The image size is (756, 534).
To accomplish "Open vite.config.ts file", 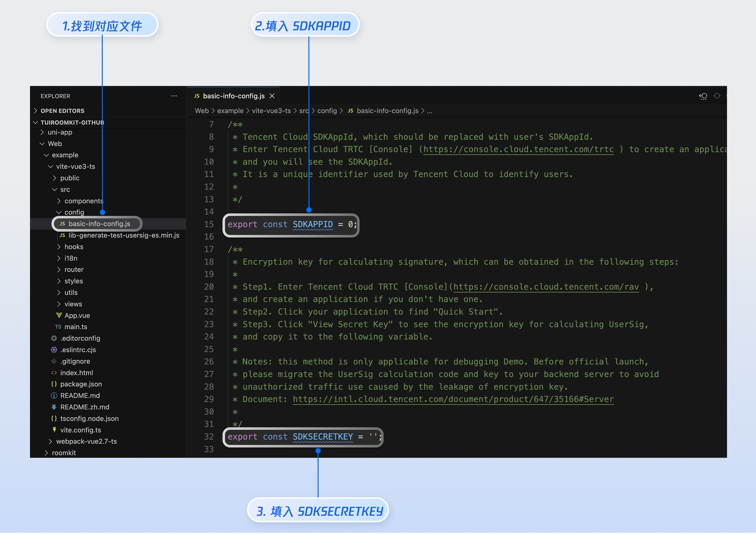I will click(80, 430).
